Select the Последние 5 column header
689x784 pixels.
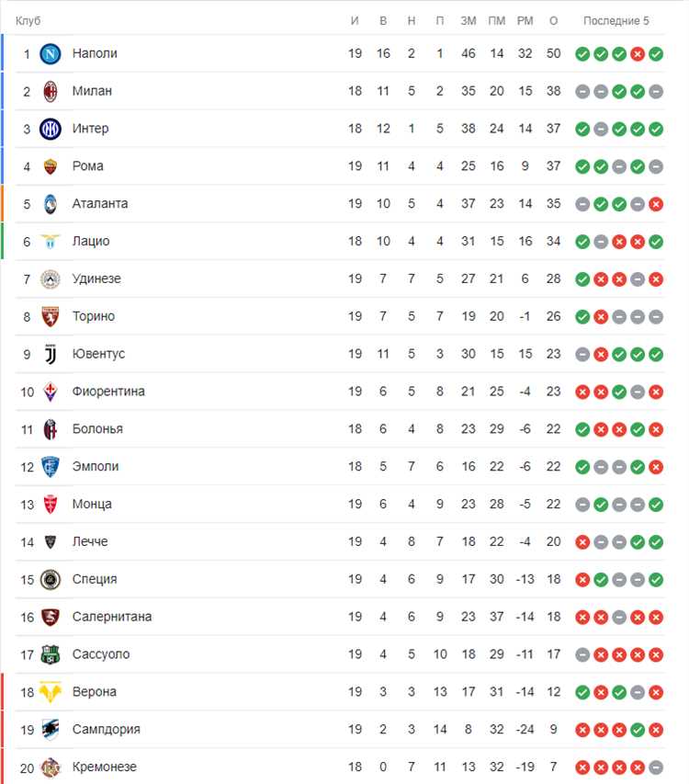click(x=616, y=21)
